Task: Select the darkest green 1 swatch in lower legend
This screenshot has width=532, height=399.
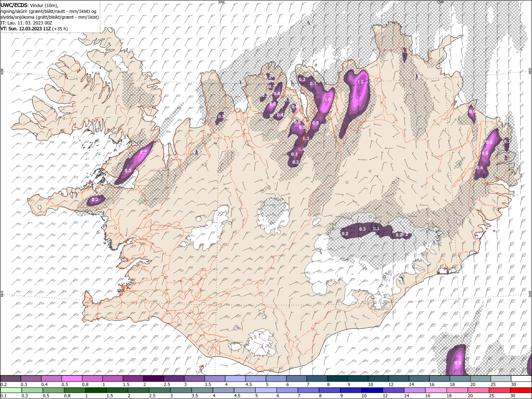Action: (96, 390)
